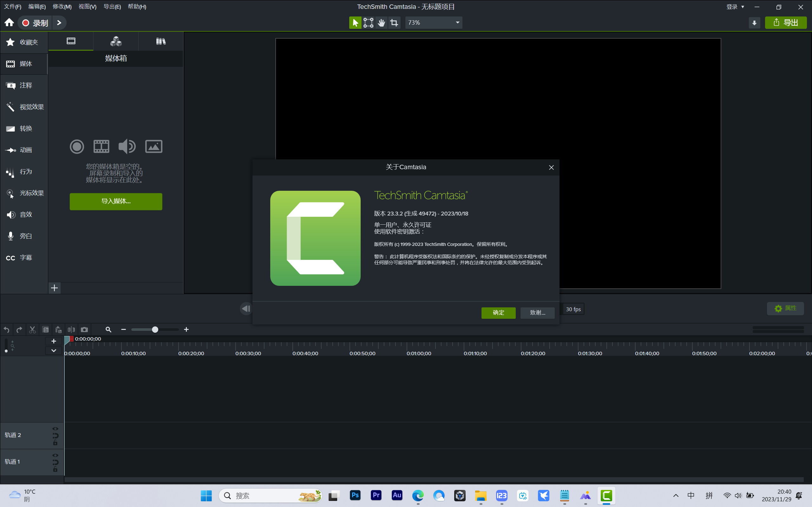Image resolution: width=812 pixels, height=507 pixels.
Task: Click the timeline zoom slider handle
Action: tap(155, 330)
